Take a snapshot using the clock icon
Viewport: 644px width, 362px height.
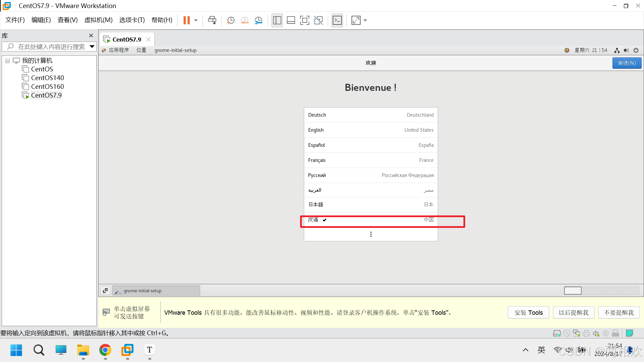click(x=230, y=20)
